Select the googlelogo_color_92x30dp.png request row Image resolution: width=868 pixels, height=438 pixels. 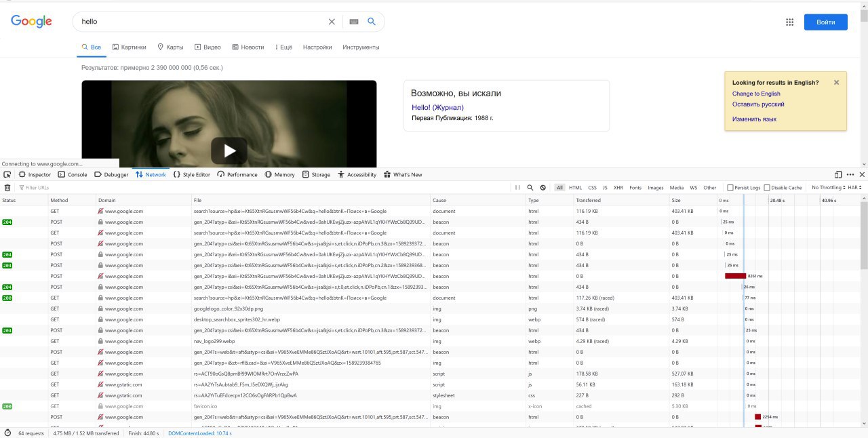(x=431, y=308)
